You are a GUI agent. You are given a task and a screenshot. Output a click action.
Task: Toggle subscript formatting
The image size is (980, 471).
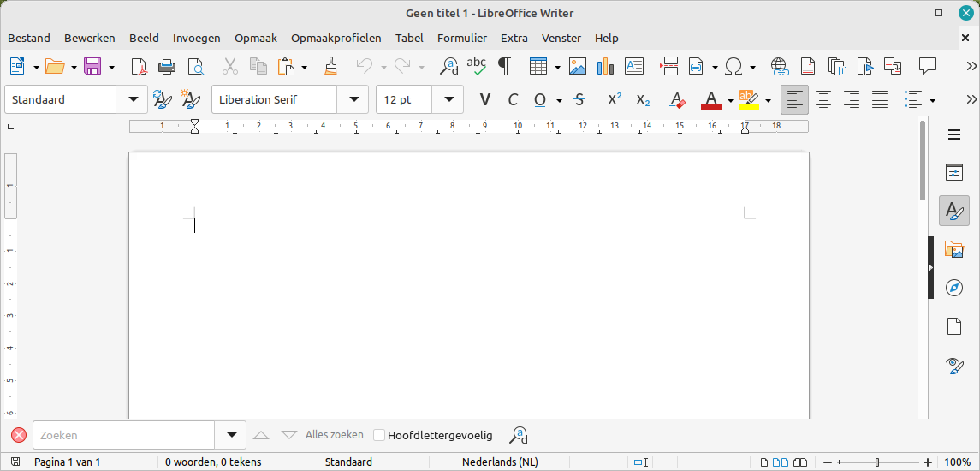pos(643,99)
